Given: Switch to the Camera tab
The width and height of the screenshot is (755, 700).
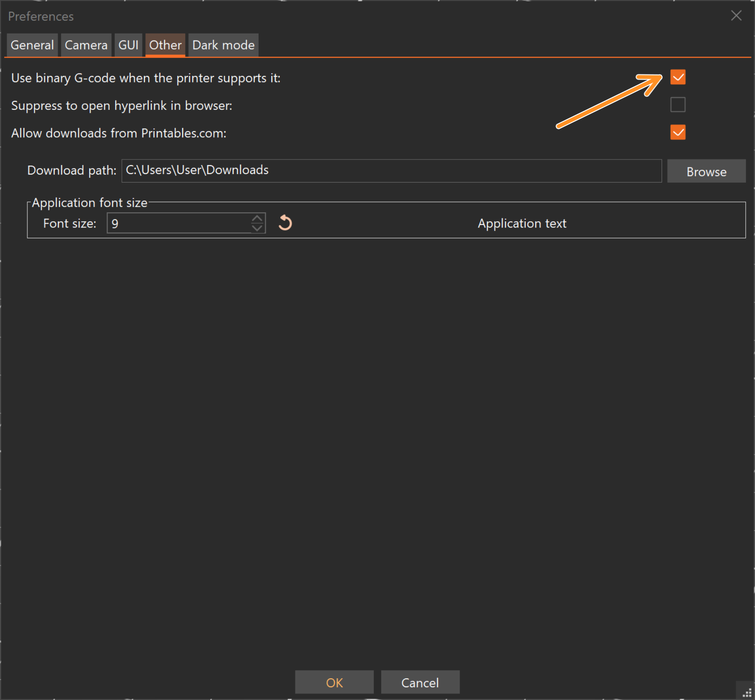Looking at the screenshot, I should pos(86,45).
